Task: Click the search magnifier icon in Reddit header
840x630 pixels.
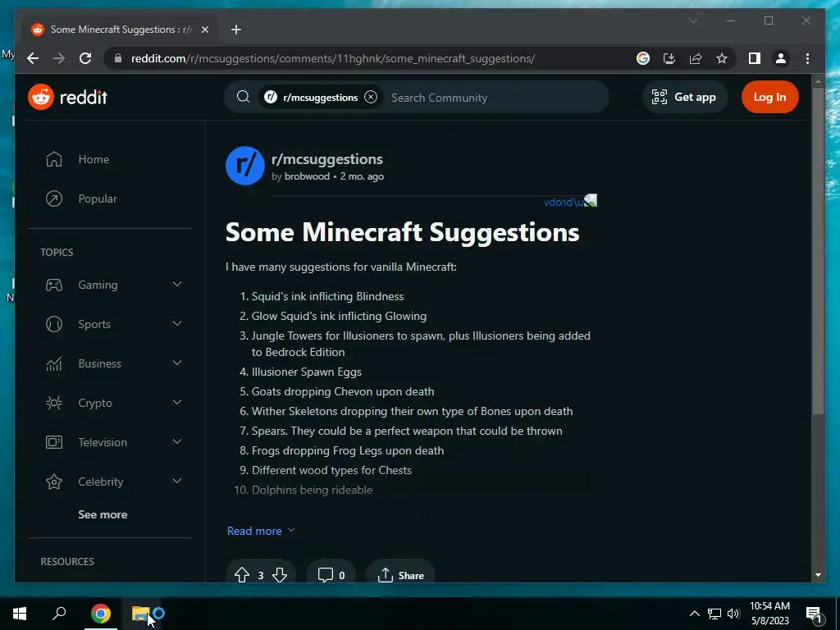Action: click(243, 97)
